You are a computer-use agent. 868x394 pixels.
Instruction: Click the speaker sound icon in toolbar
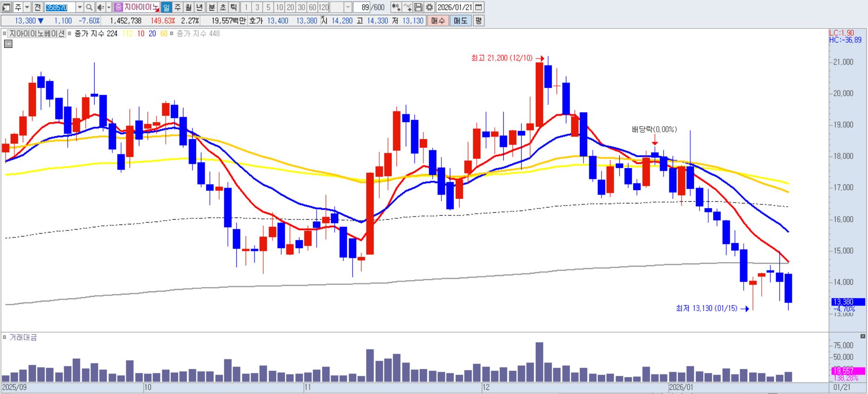coord(101,7)
